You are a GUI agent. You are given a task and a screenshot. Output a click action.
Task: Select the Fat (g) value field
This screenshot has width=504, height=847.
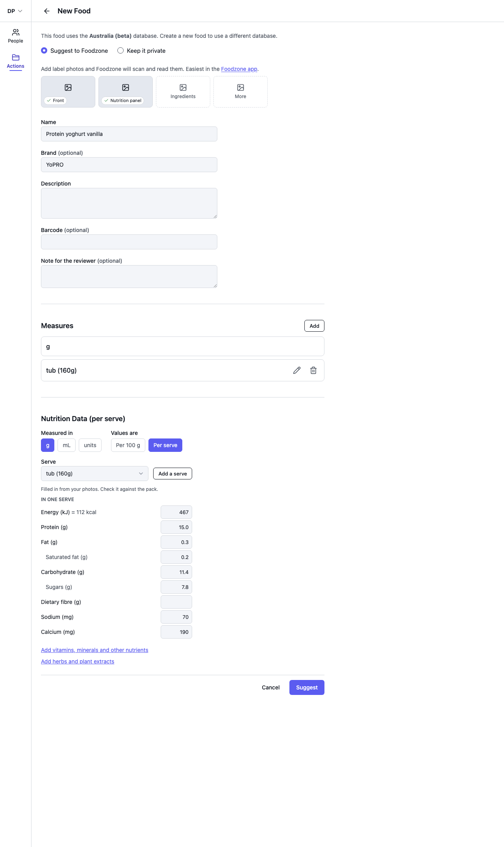click(x=176, y=542)
